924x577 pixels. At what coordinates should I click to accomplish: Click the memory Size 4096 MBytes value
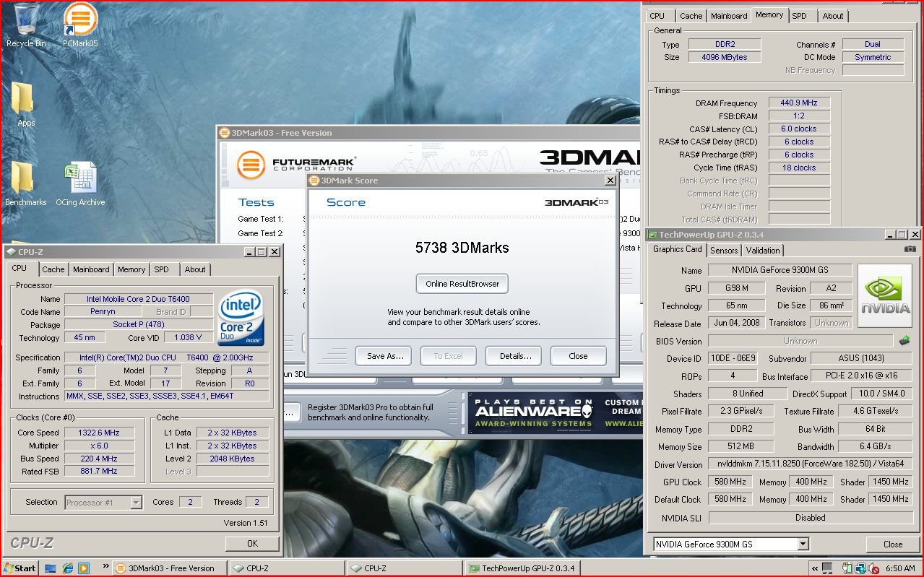pos(724,57)
